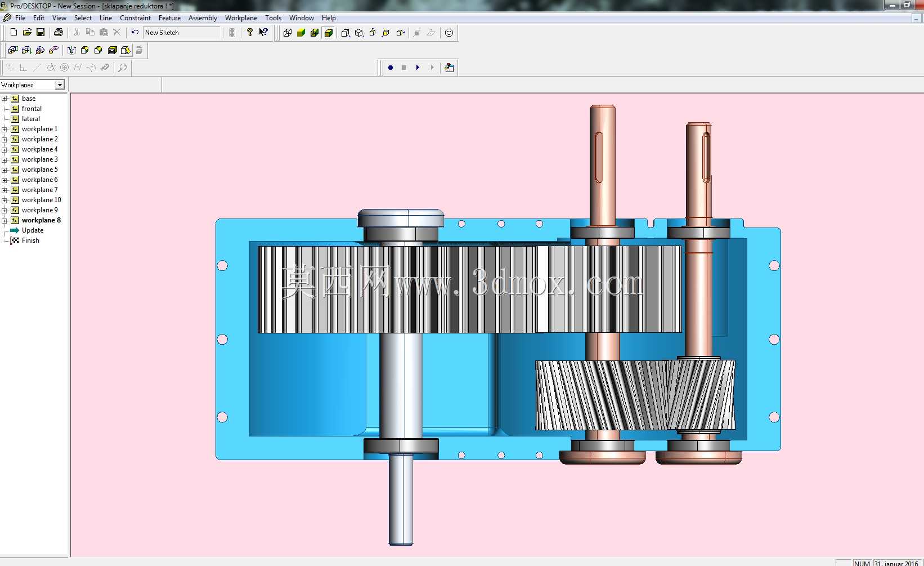Viewport: 924px width, 566px height.
Task: Click the magnifier zoom icon
Action: pos(123,68)
